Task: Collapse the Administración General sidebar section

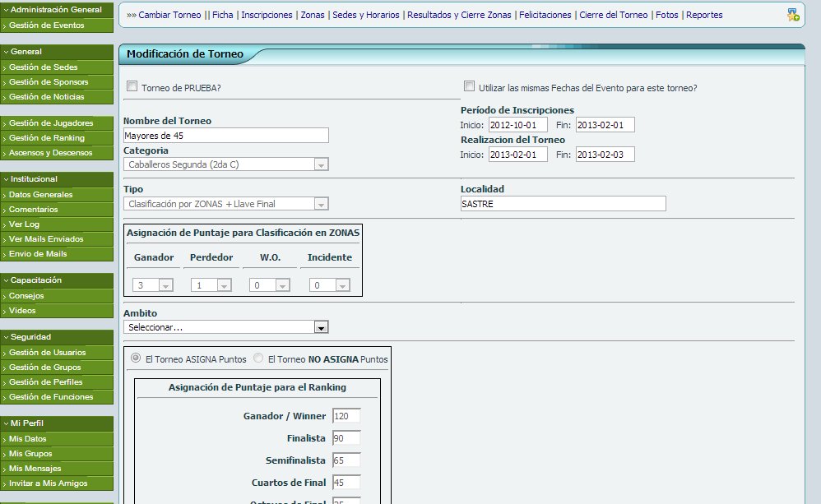Action: pyautogui.click(x=56, y=10)
